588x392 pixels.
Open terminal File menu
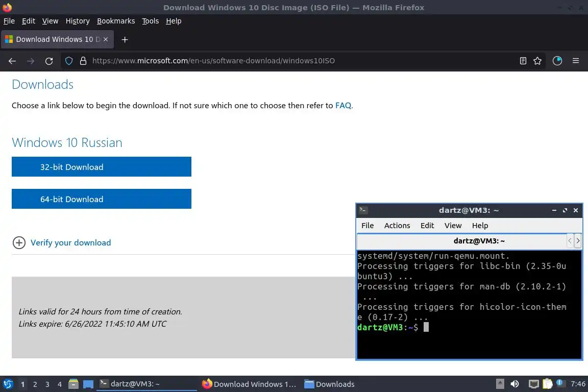pos(367,226)
